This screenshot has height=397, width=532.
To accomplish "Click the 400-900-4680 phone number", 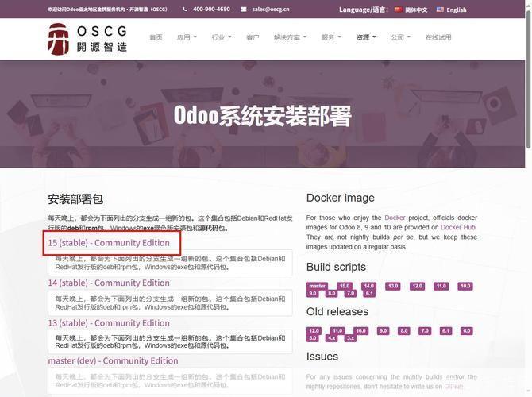I will (211, 10).
